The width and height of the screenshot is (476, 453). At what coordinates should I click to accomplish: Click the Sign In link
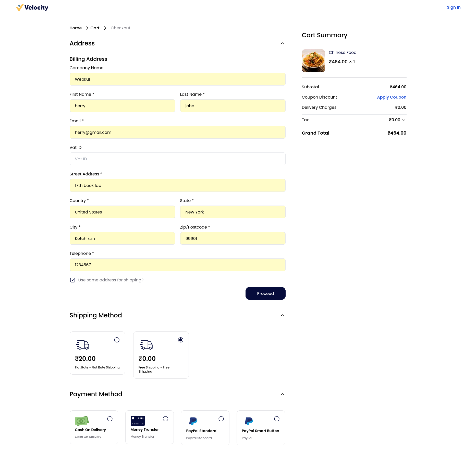(454, 7)
